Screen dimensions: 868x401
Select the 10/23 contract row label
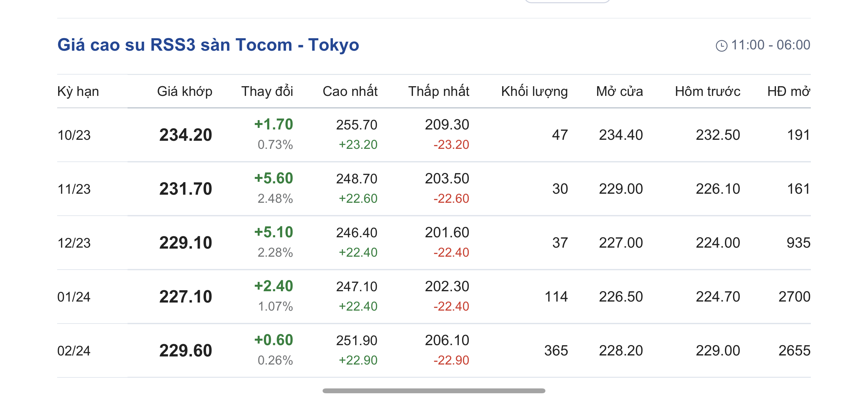pos(74,135)
